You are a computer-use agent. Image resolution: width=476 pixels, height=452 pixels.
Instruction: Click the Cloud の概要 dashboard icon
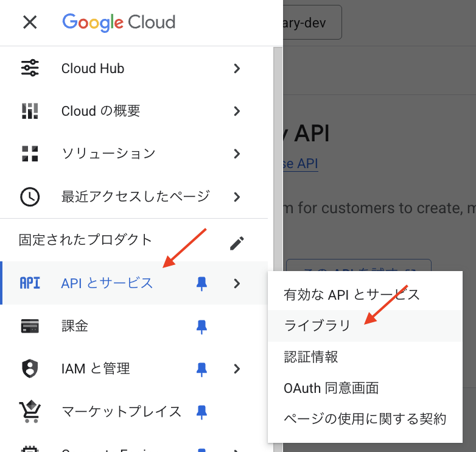click(30, 111)
